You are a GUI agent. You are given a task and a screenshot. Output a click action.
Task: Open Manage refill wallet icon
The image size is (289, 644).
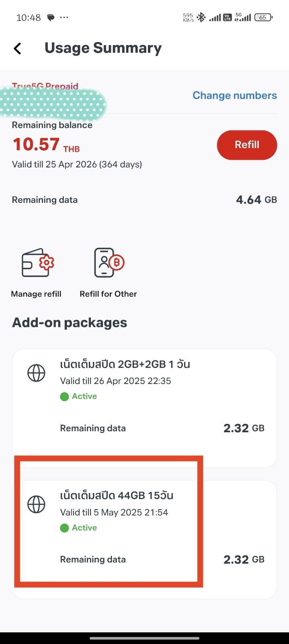point(38,262)
